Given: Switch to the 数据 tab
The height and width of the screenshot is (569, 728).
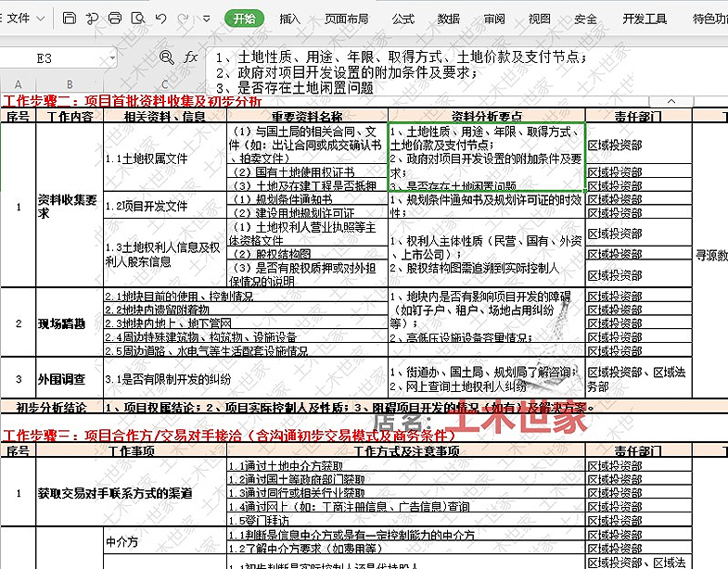Looking at the screenshot, I should tap(449, 19).
